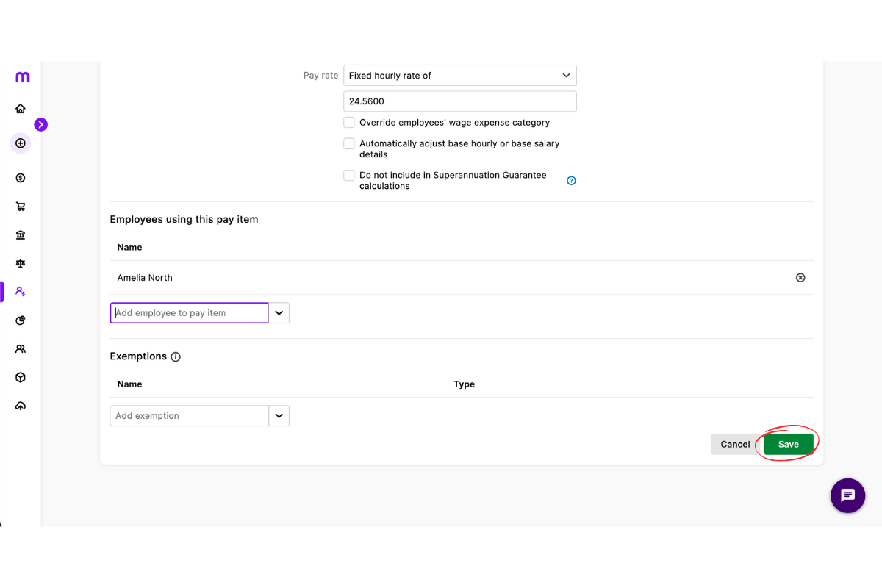The height and width of the screenshot is (588, 882).
Task: Open the Sales dollar icon
Action: (x=21, y=178)
